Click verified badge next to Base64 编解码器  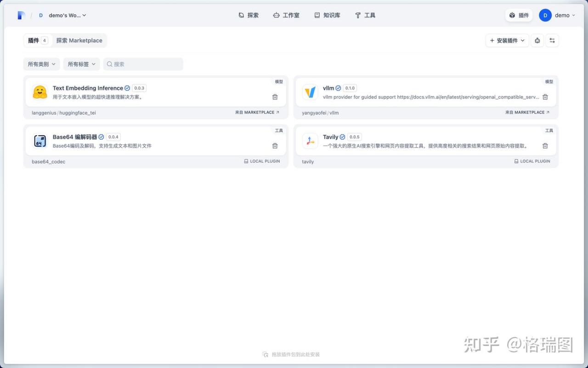click(x=101, y=137)
